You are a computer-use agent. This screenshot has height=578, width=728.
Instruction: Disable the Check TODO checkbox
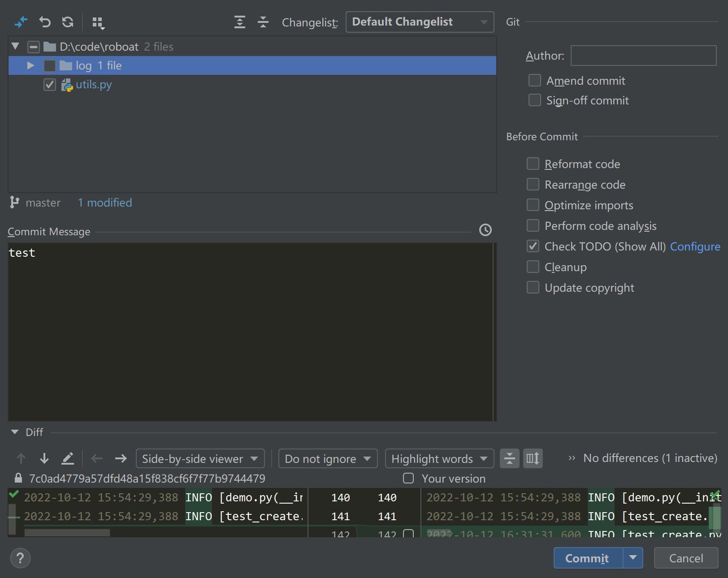point(533,246)
